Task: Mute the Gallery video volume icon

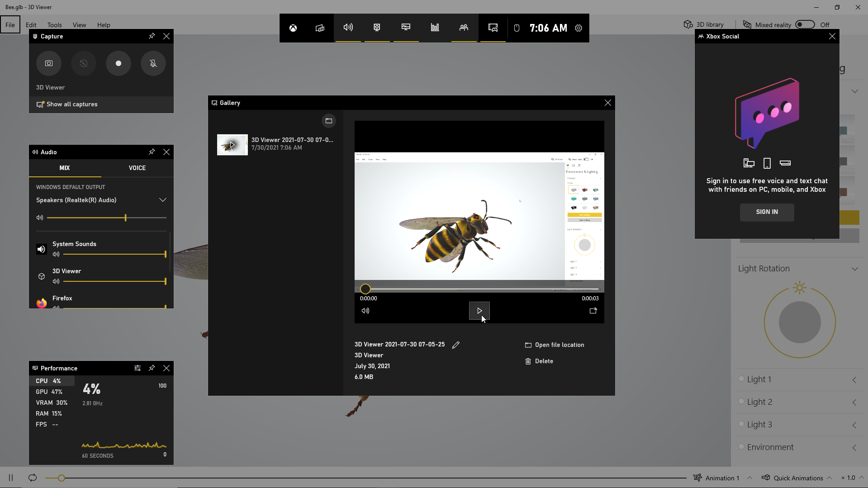Action: tap(365, 311)
